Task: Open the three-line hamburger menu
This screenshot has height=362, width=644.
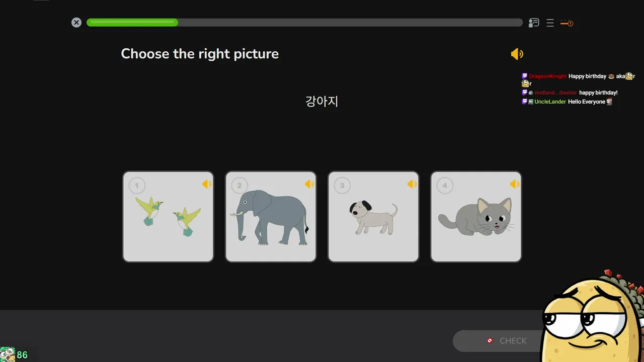Action: pos(550,23)
